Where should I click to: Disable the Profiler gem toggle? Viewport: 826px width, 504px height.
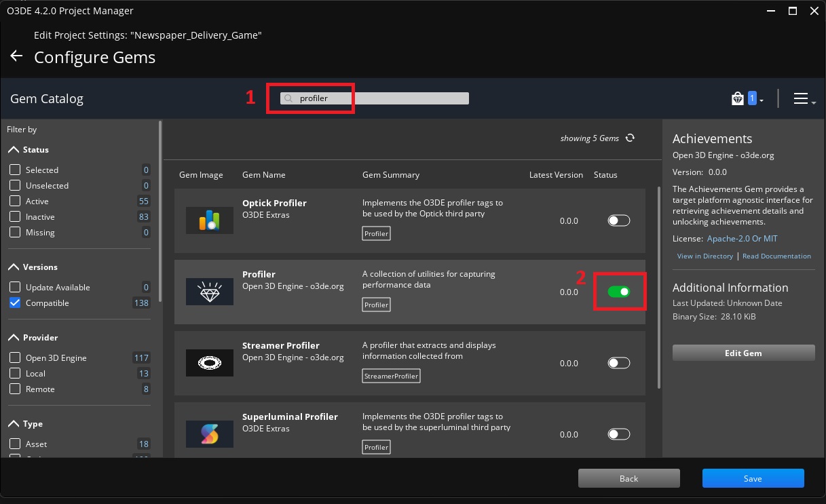pos(619,292)
